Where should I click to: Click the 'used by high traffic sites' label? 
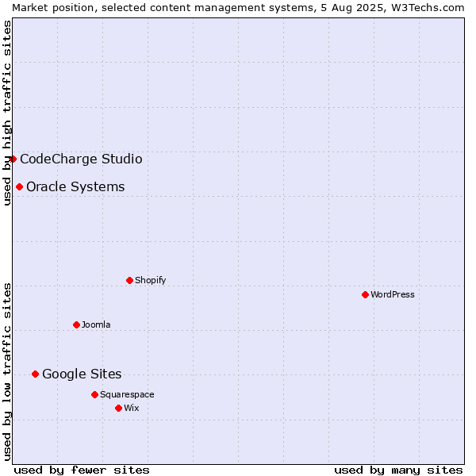click(7, 113)
